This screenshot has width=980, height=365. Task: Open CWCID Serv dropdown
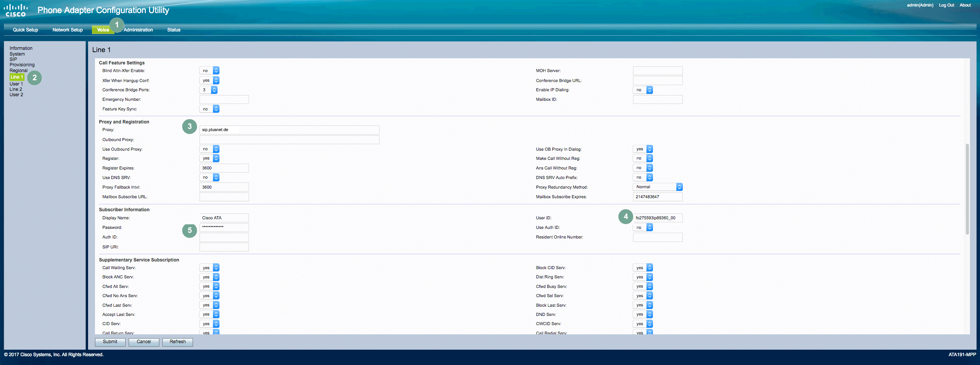[643, 324]
